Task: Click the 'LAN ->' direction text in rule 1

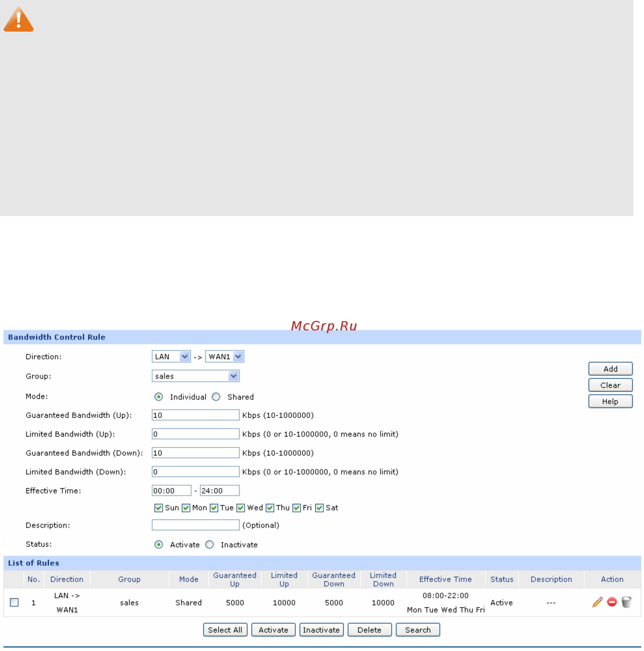Action: point(67,596)
